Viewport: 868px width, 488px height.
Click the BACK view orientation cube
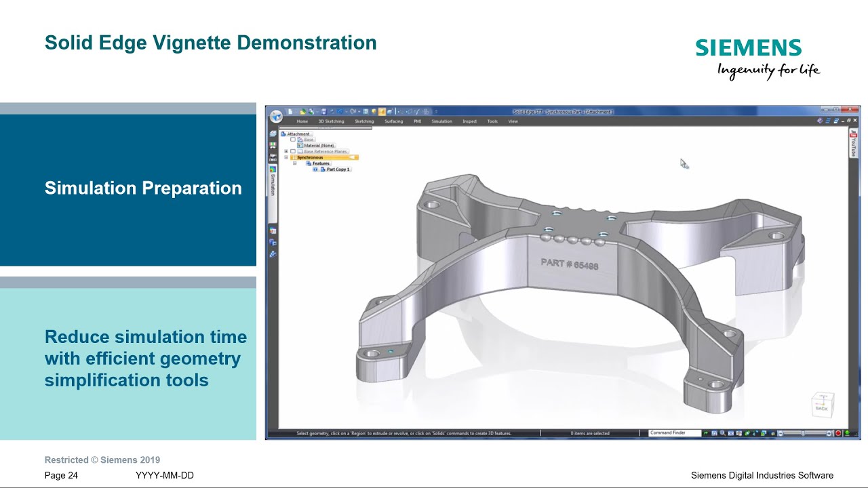[821, 405]
